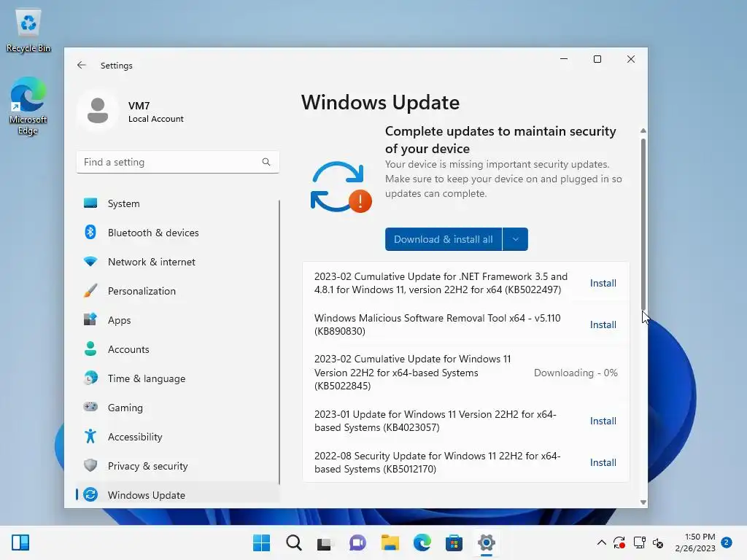Click the update list scrollbar down arrow
Screen dimensions: 747x560
643,502
